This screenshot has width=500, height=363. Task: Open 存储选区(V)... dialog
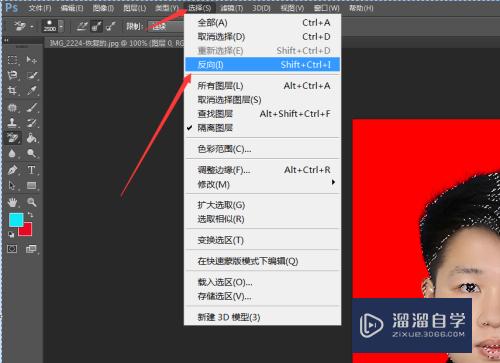pyautogui.click(x=262, y=296)
